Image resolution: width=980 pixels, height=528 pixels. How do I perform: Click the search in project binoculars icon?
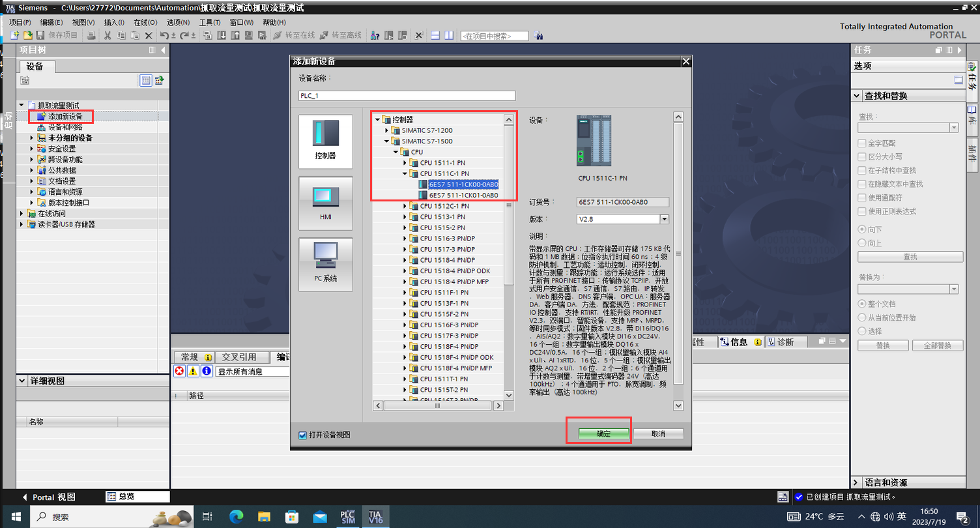click(538, 35)
